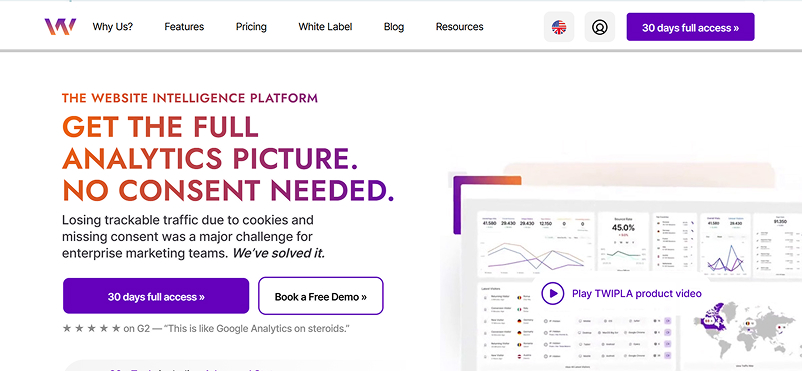802x371 pixels.
Task: Click 'Play TWIPLA product video' link text
Action: click(x=637, y=294)
